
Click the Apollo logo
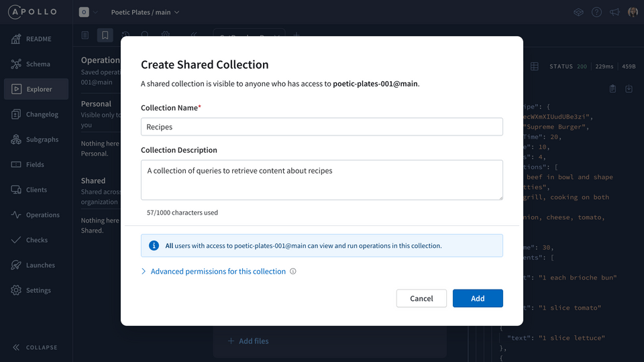pyautogui.click(x=32, y=12)
